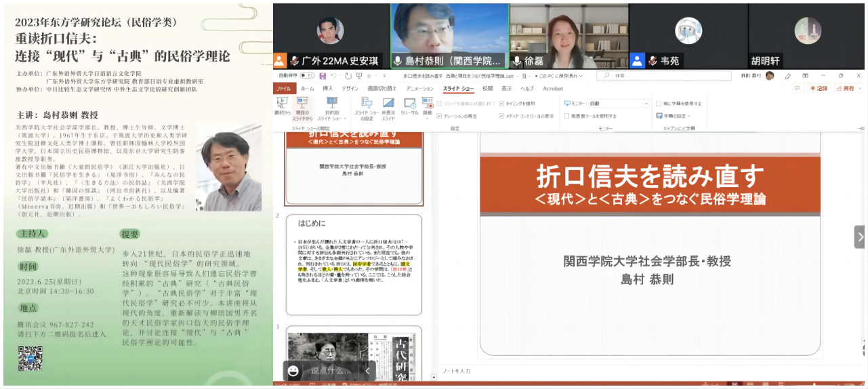868x389 pixels.
Task: Click the Undo arrow in quick access toolbar
Action: pyautogui.click(x=333, y=76)
